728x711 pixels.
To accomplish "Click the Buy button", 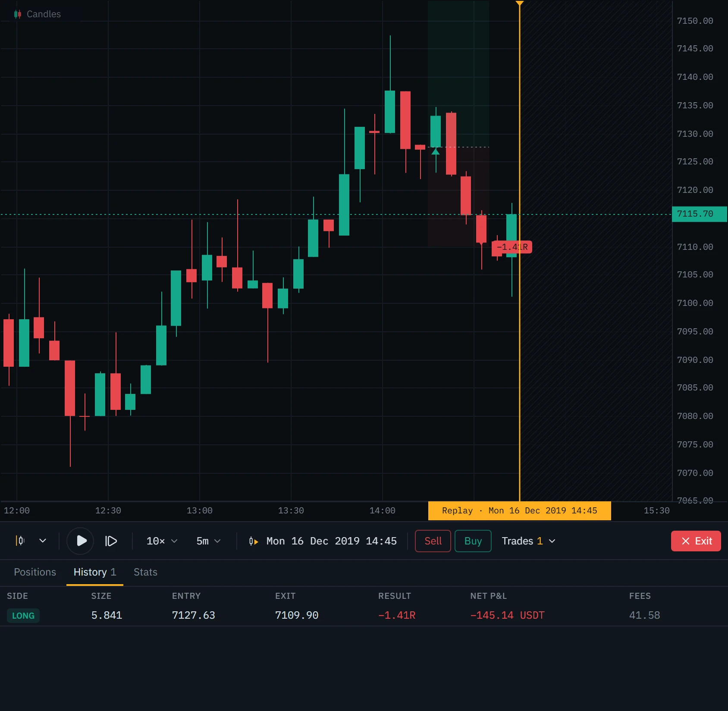I will [x=473, y=541].
